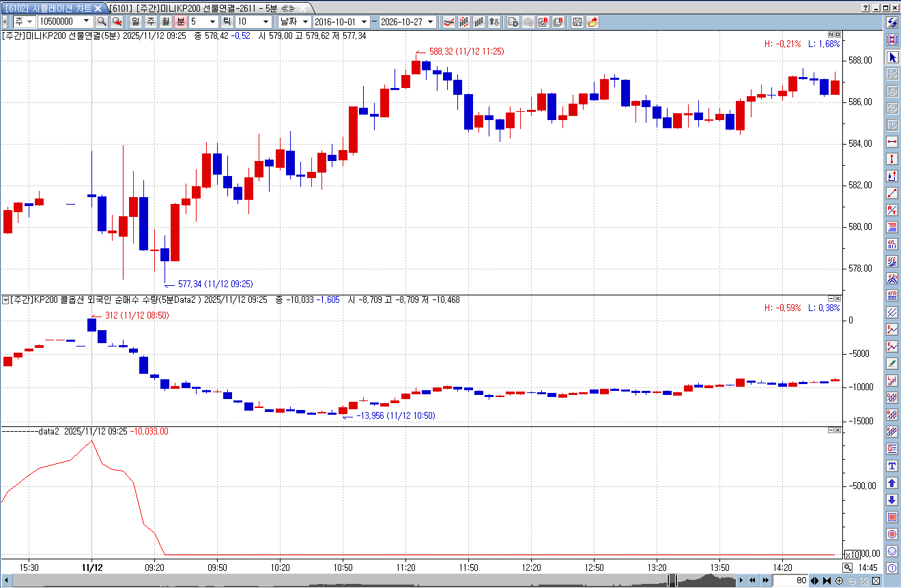Click the help question mark button
Screen dimensions: 901x588
click(x=866, y=8)
